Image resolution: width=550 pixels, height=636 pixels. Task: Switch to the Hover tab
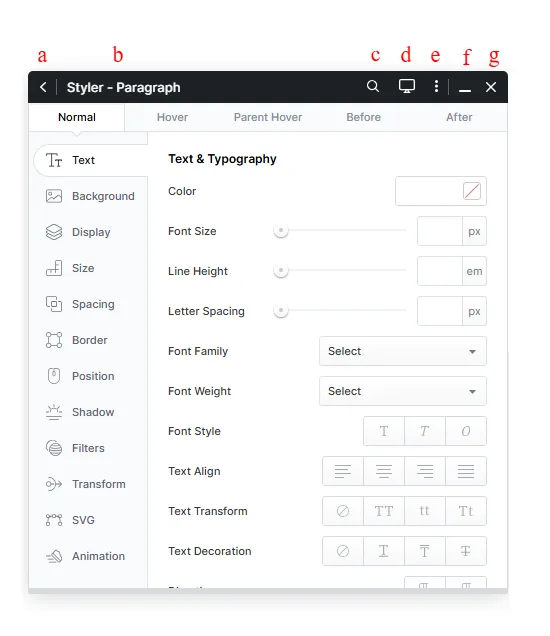(172, 117)
